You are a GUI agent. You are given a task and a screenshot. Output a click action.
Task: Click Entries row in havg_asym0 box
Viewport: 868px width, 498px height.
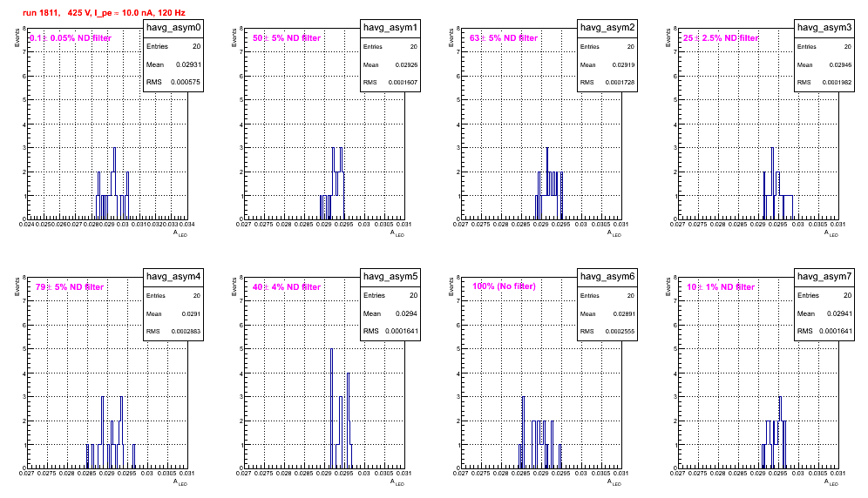pyautogui.click(x=173, y=47)
